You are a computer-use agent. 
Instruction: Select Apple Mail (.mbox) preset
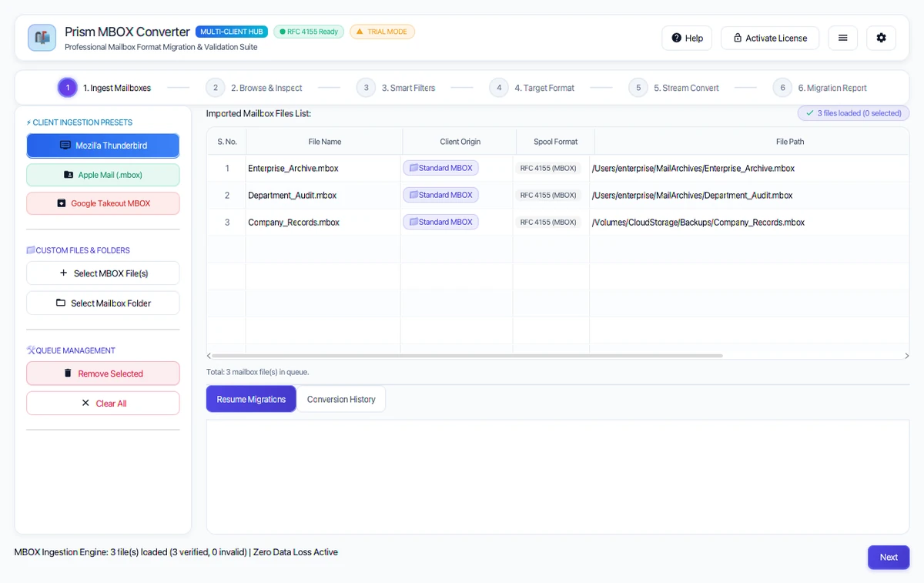[x=103, y=175]
